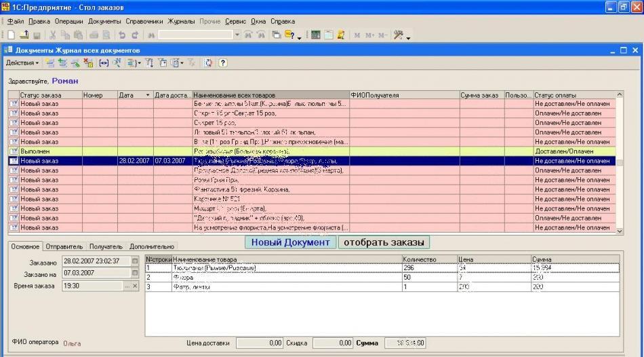Screen dimensions: 644x357
Task: Click the Help icon in main toolbar
Action: (289, 35)
